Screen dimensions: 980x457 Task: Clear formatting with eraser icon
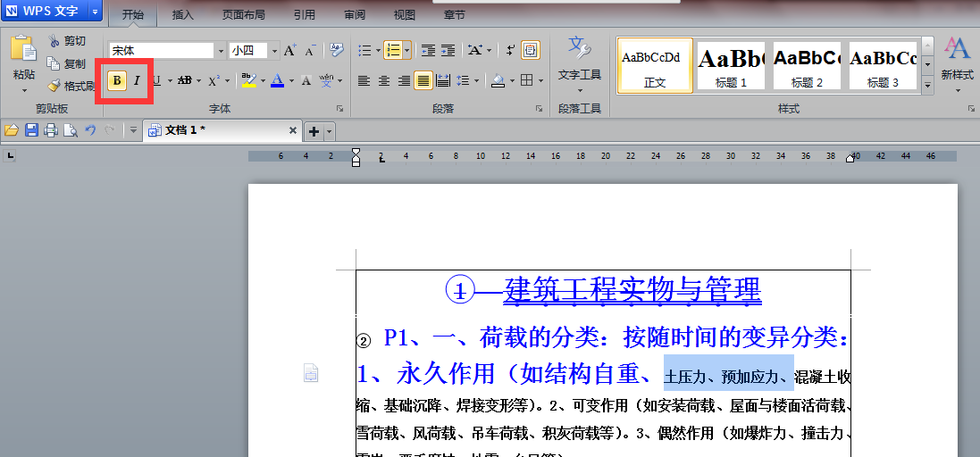pos(338,50)
